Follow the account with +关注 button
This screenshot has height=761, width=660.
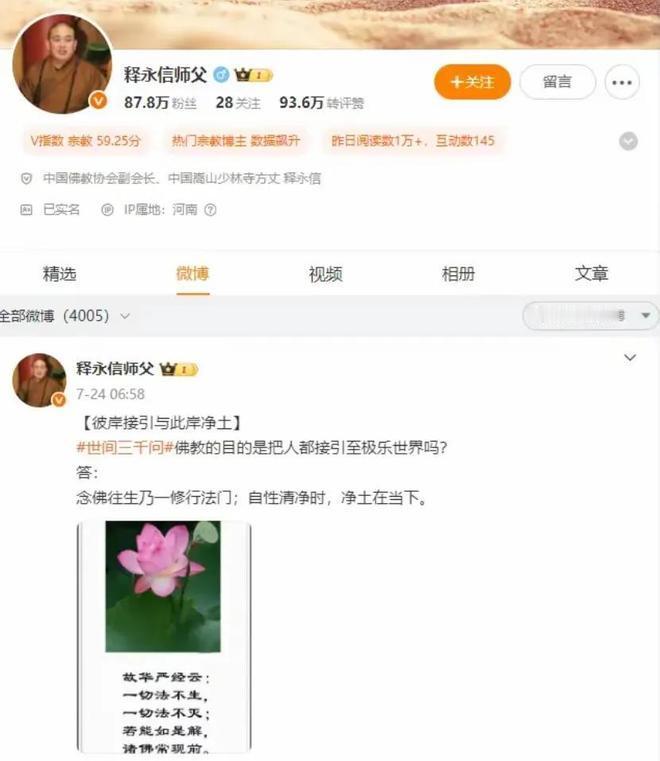click(472, 82)
